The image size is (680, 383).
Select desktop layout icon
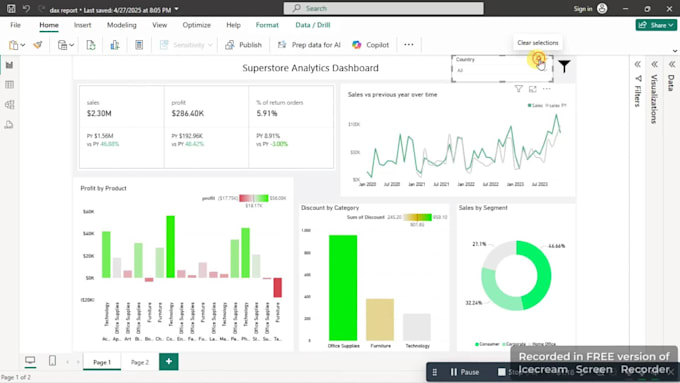[x=30, y=360]
